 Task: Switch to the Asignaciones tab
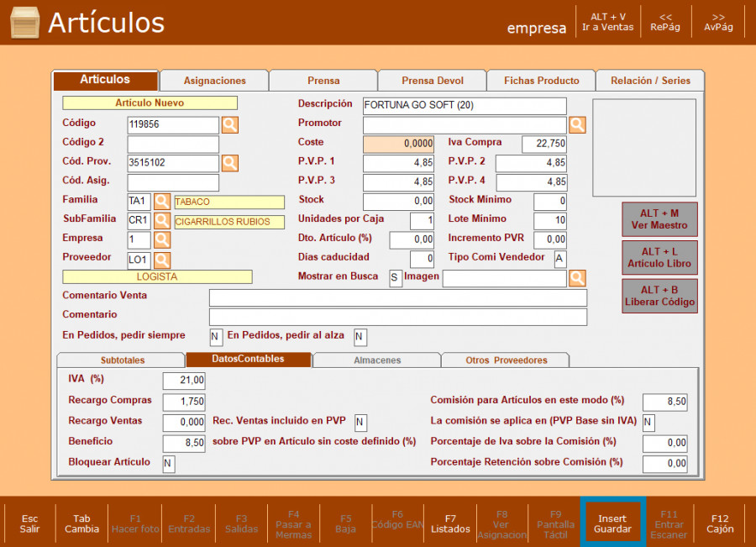[x=214, y=81]
